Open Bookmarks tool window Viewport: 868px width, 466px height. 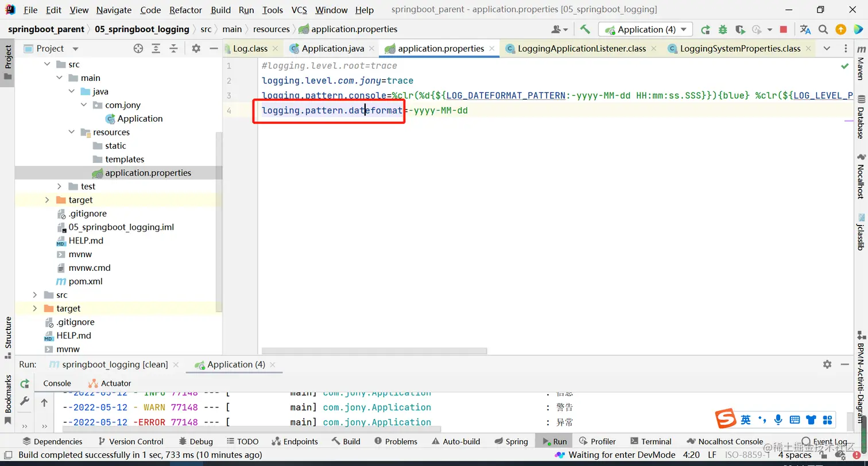pos(8,399)
